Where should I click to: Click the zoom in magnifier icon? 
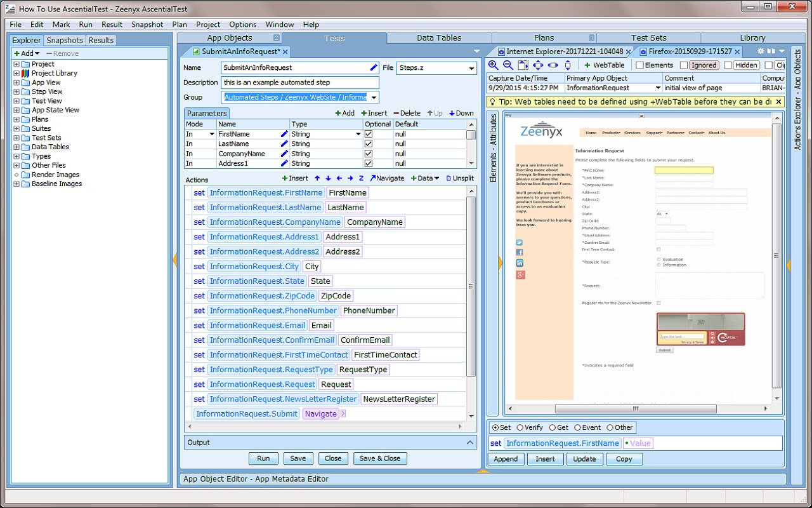point(493,65)
